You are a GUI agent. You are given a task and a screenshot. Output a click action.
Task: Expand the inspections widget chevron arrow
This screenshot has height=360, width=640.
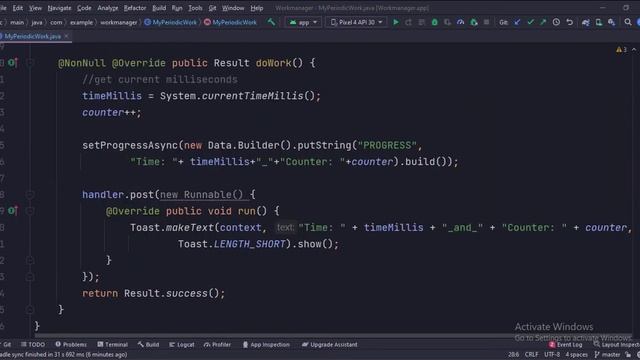(634, 49)
